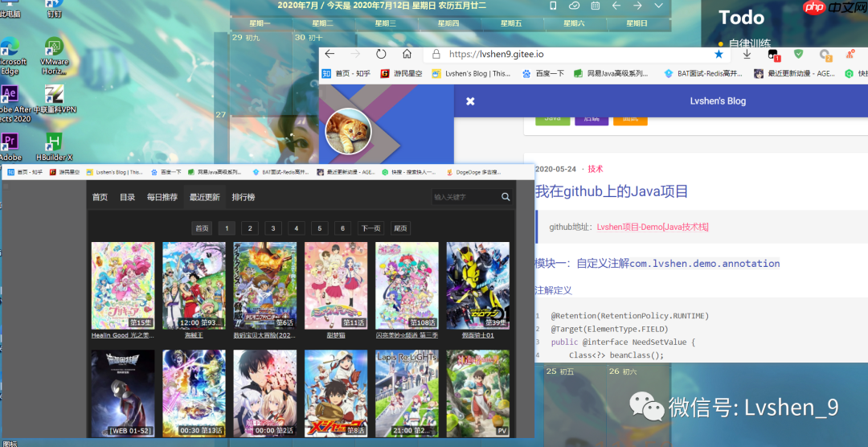Go to browser home page icon
Viewport: 868px width, 447px height.
click(x=407, y=54)
